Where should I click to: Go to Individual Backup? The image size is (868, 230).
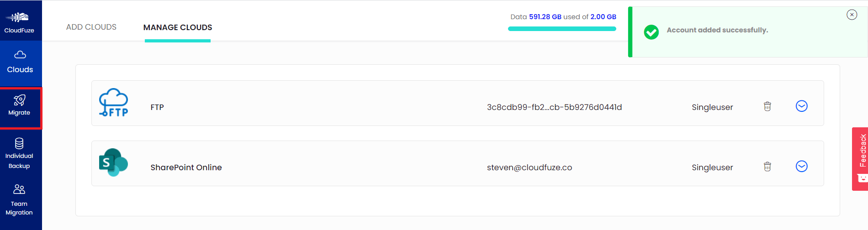point(19,153)
